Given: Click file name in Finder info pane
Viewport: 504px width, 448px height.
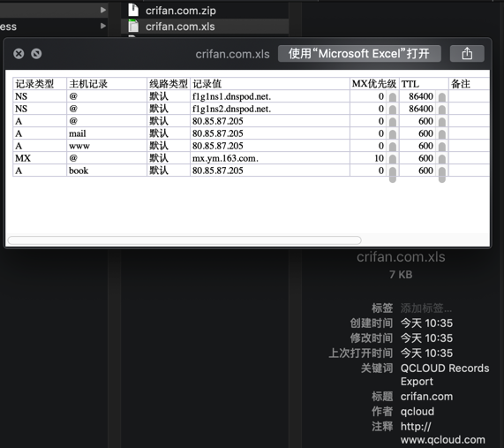Looking at the screenshot, I should pyautogui.click(x=401, y=257).
